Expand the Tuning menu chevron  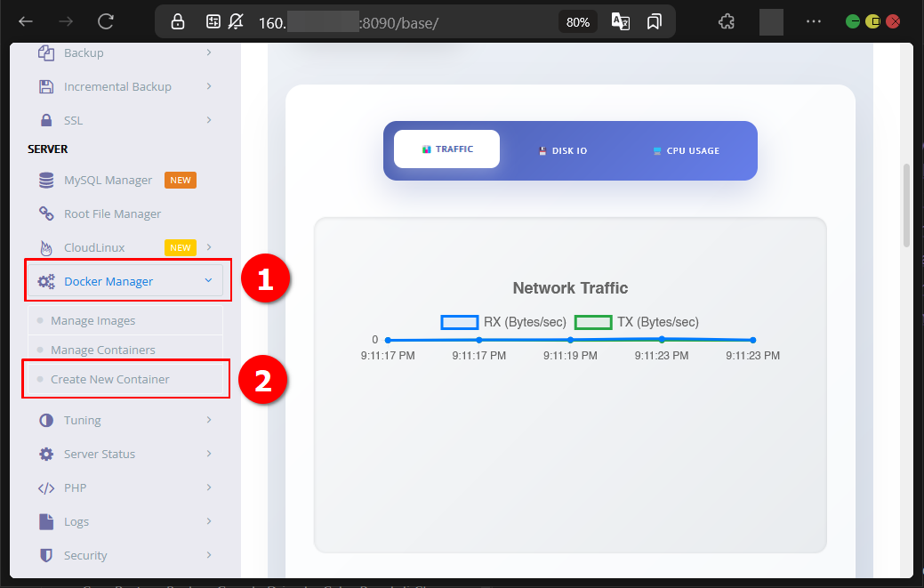(209, 420)
